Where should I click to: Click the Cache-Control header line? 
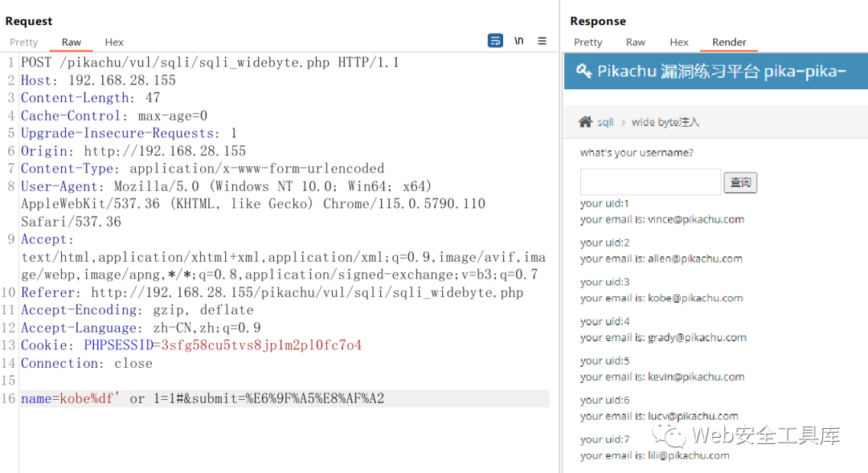coord(114,116)
